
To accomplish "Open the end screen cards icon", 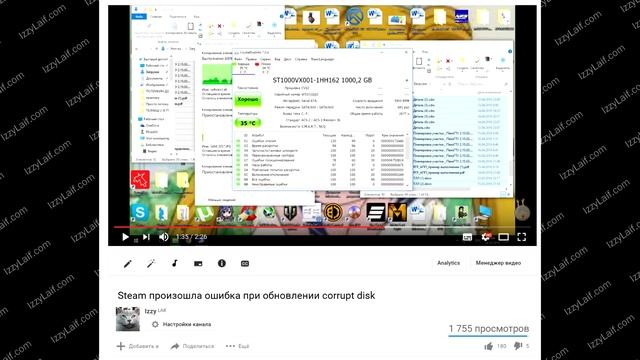I will pyautogui.click(x=198, y=264).
